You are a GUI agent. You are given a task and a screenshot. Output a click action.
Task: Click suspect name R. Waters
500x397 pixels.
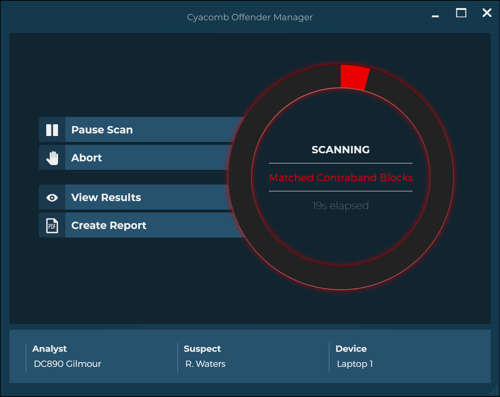point(205,364)
